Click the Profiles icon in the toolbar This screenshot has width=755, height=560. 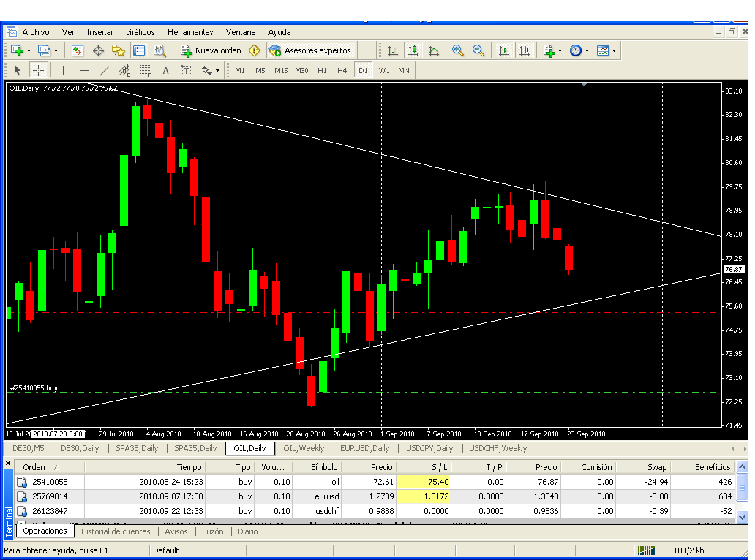(45, 50)
